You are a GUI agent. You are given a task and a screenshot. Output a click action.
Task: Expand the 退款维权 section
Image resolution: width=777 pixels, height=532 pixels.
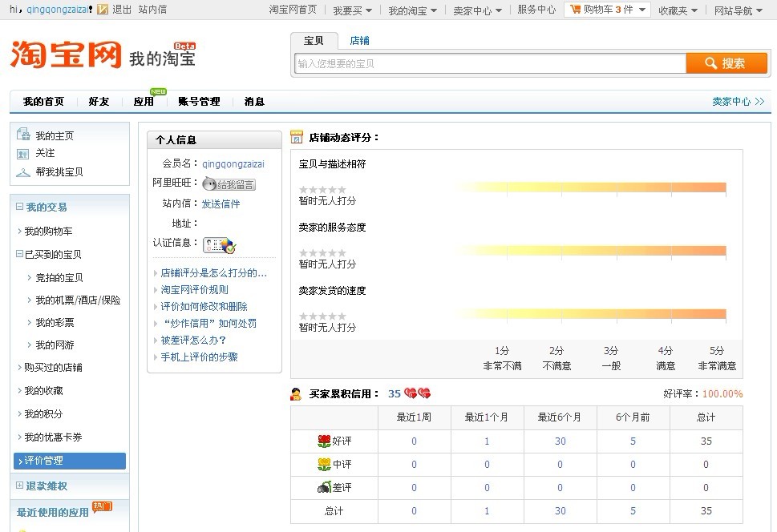click(x=20, y=486)
